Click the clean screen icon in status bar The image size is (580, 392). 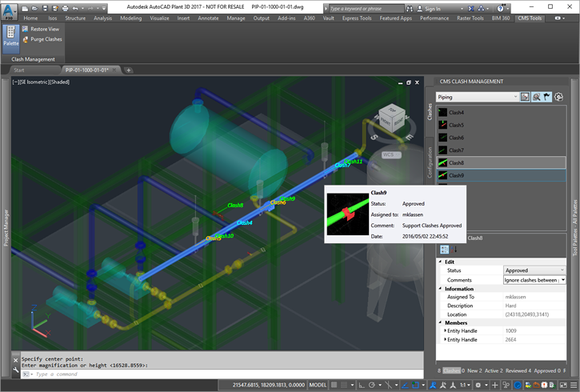pos(563,385)
